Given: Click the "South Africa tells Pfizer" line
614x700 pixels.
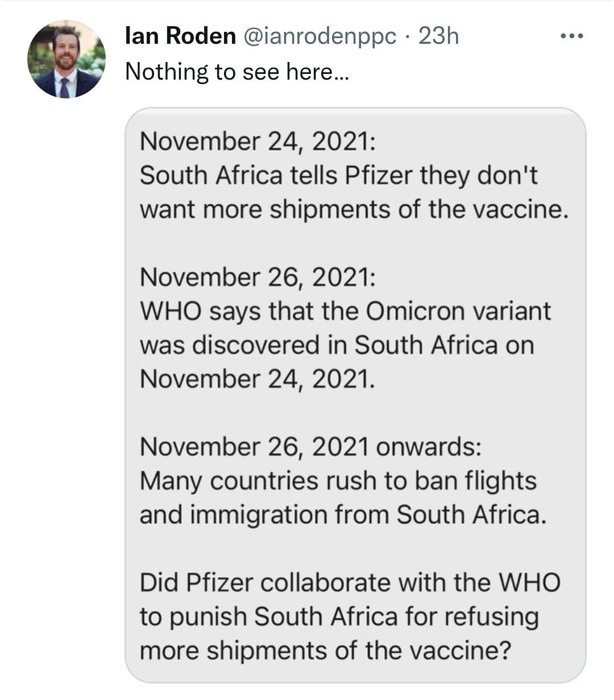Looking at the screenshot, I should click(x=339, y=176).
